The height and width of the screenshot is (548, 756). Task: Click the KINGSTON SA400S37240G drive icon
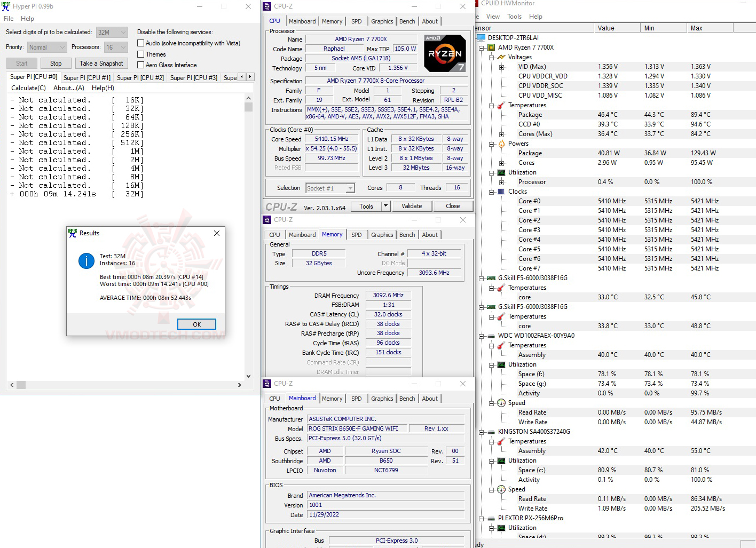491,432
